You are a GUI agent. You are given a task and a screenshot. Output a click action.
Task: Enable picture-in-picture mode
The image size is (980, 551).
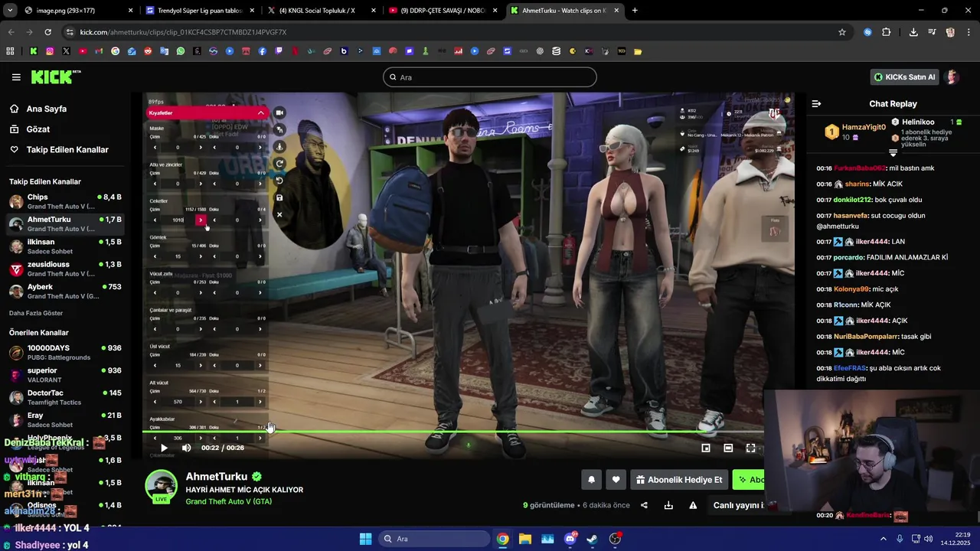point(706,448)
